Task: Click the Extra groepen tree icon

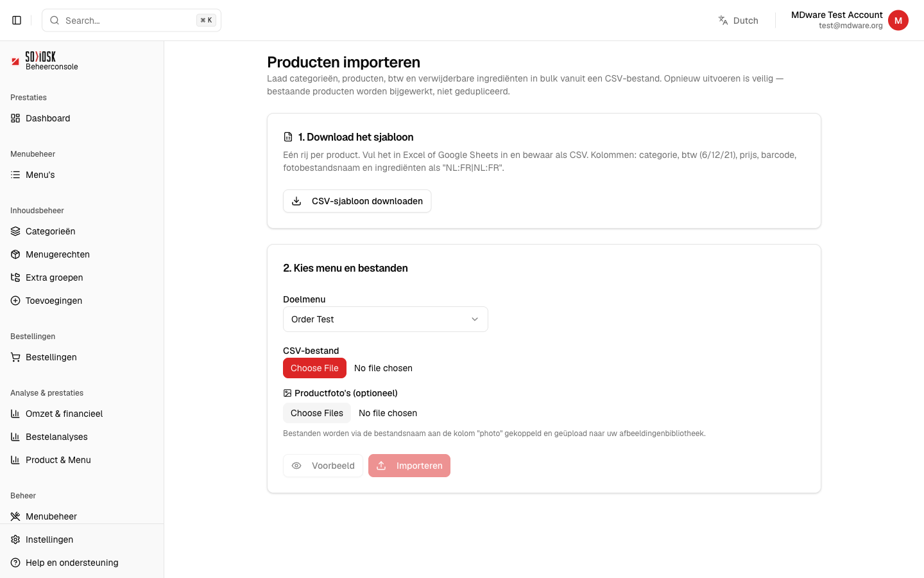Action: [x=15, y=277]
